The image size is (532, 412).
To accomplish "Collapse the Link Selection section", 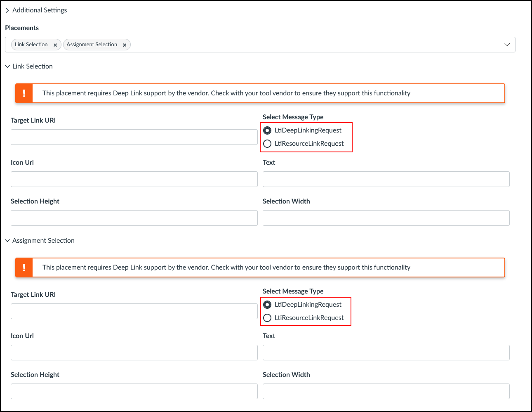I will (7, 66).
